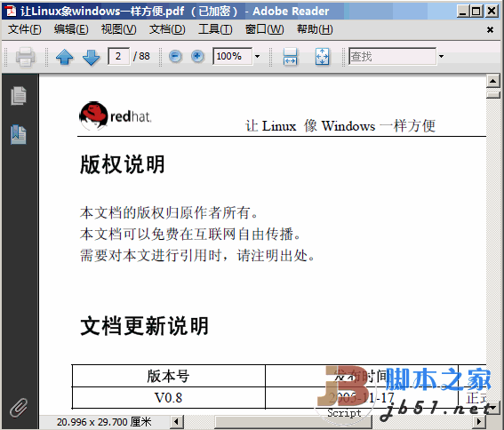Open the 视图(V) menu
The width and height of the screenshot is (504, 430).
[118, 29]
